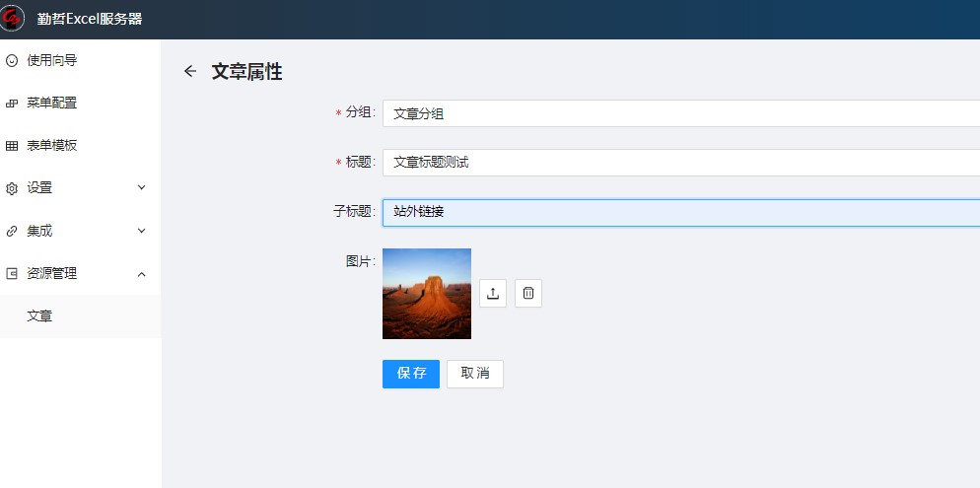This screenshot has height=488, width=980.
Task: Collapse the 资源管理 submenu chevron
Action: (x=141, y=273)
